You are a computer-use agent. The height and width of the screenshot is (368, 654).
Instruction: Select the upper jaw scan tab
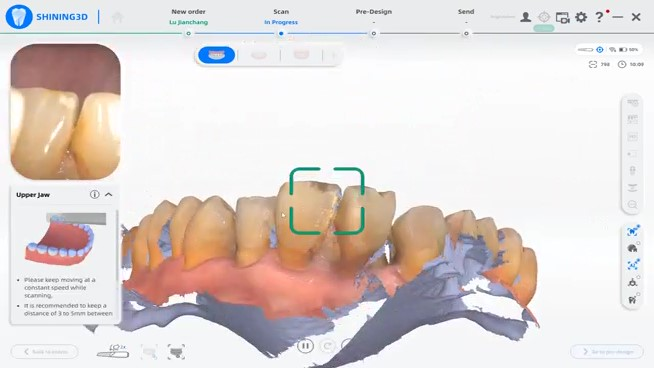216,55
